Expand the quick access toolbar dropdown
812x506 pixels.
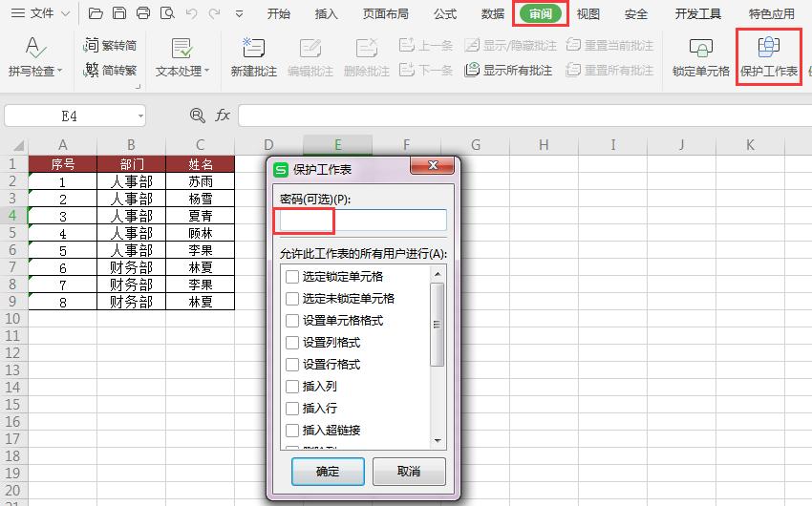point(239,14)
